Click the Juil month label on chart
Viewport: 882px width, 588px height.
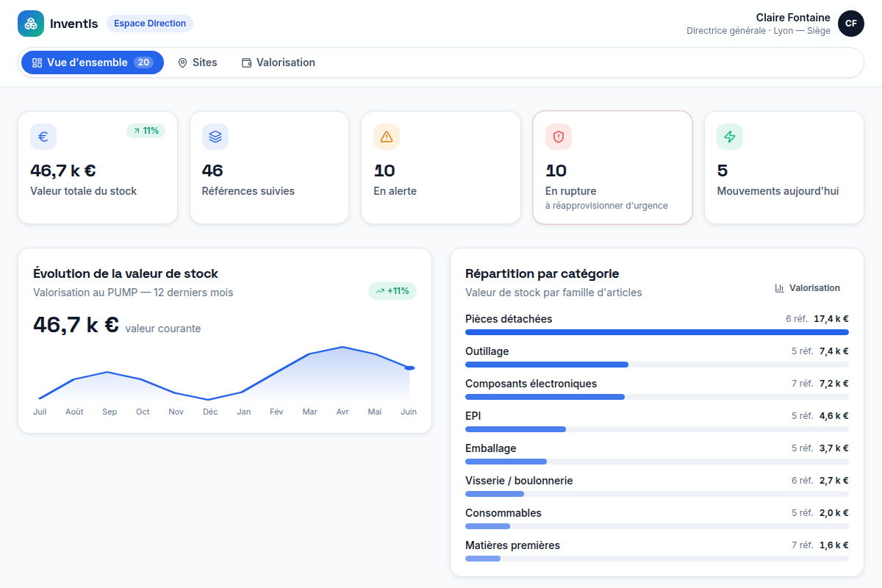coord(40,412)
